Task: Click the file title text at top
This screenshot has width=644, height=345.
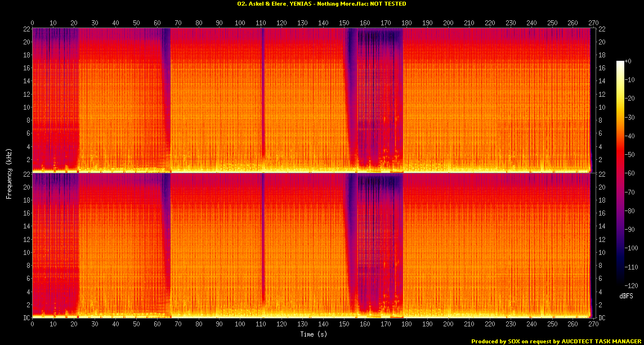Action: coord(321,4)
